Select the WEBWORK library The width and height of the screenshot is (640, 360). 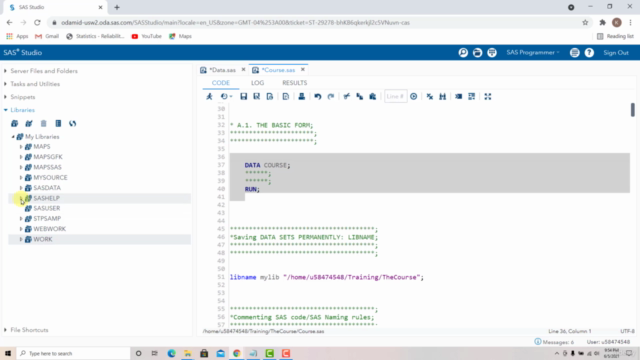pos(49,229)
